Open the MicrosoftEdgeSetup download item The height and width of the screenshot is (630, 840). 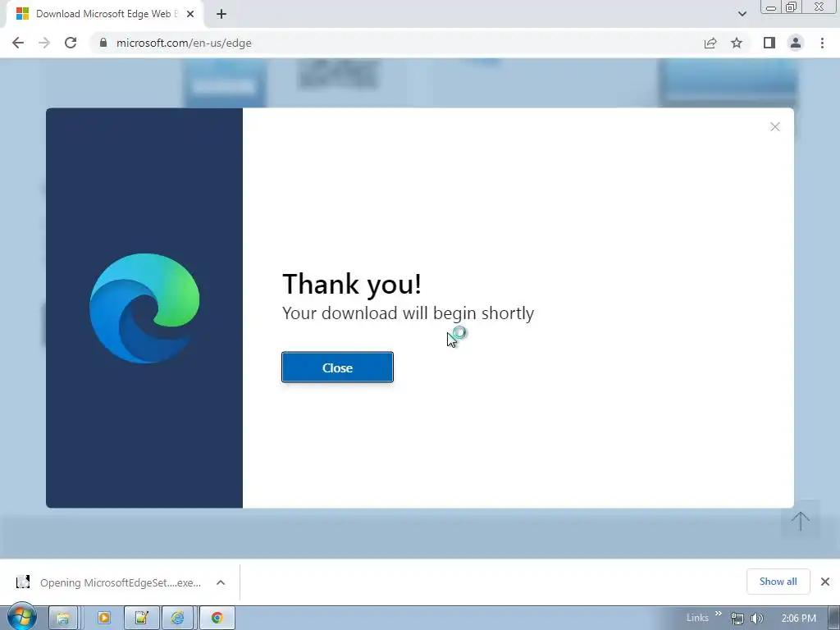(121, 582)
